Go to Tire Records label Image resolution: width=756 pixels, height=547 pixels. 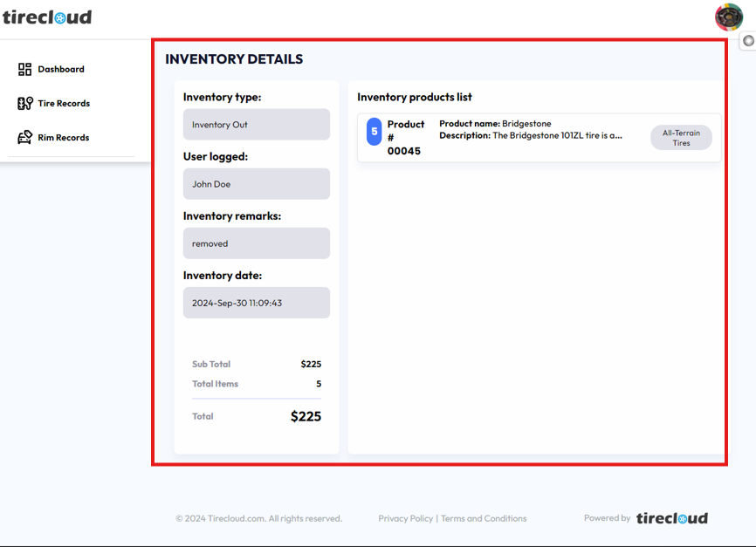point(64,103)
